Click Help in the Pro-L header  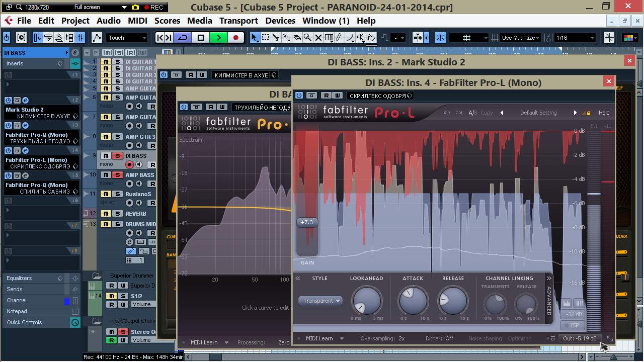(604, 113)
